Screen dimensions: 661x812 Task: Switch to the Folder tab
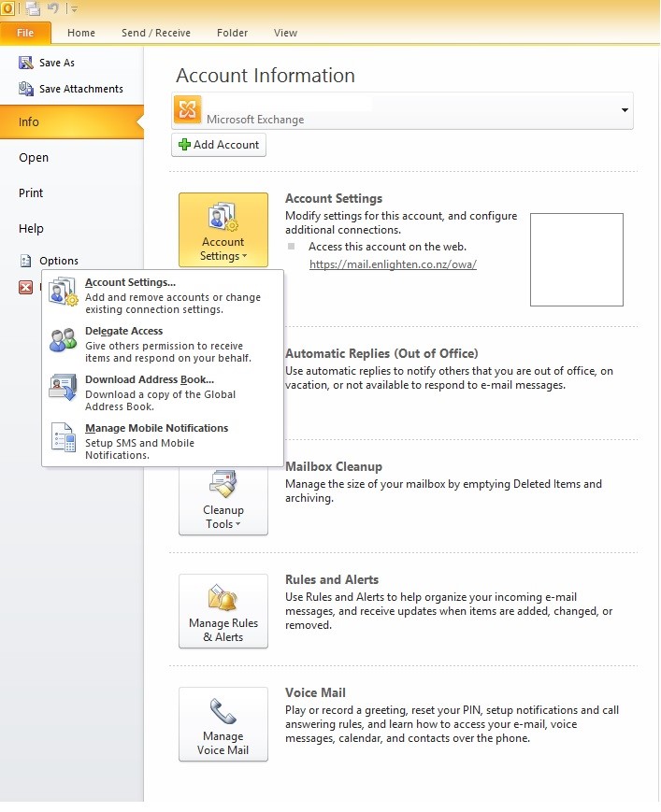click(232, 33)
